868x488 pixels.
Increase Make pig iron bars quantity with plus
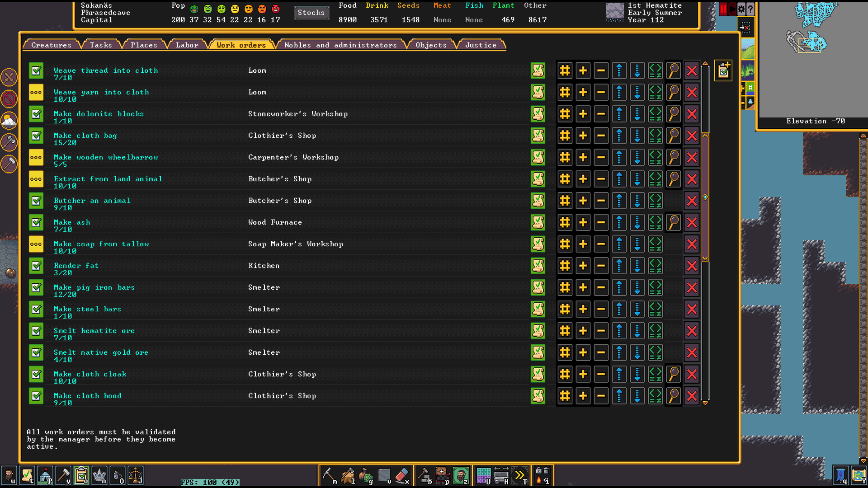pyautogui.click(x=583, y=287)
